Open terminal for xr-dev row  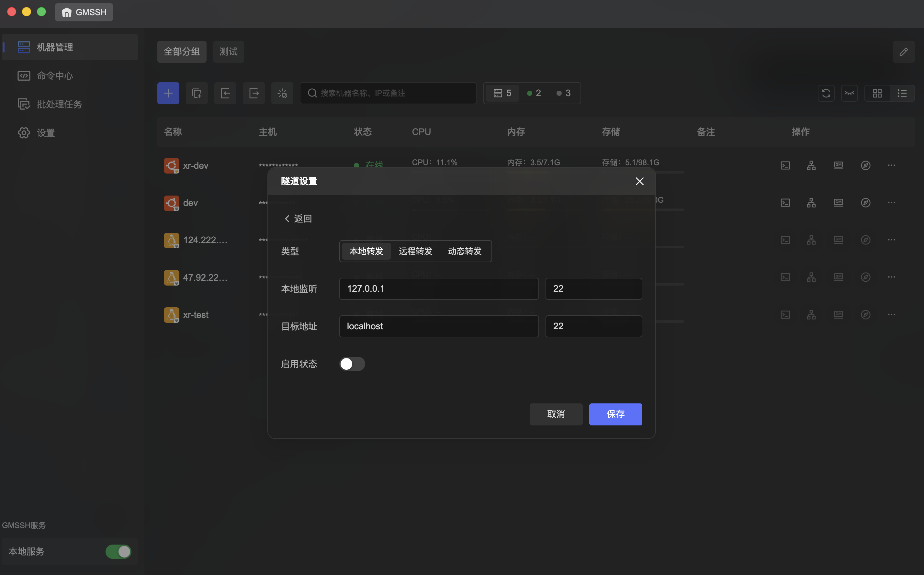click(785, 165)
